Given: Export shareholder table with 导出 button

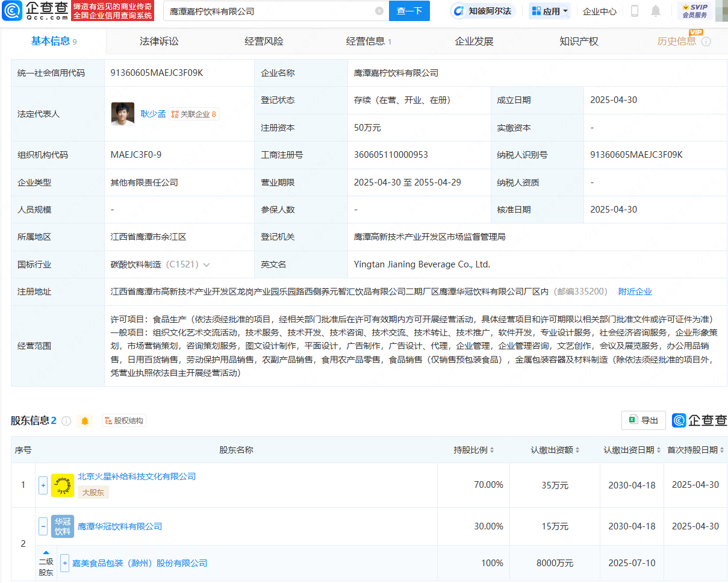Looking at the screenshot, I should click(644, 420).
